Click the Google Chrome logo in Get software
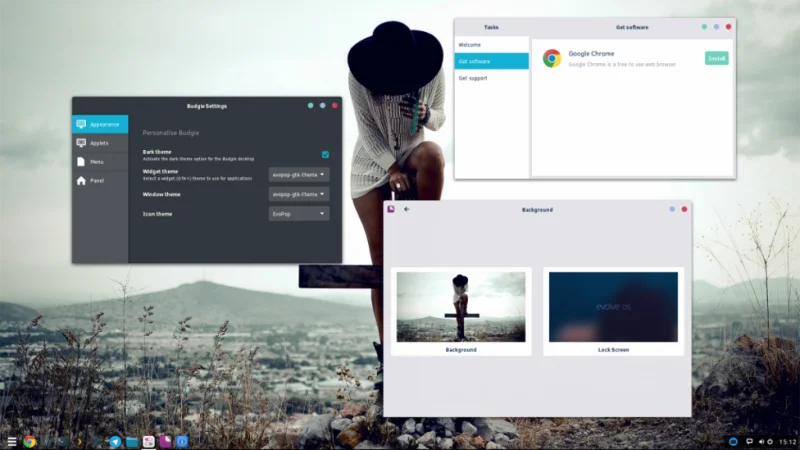Viewport: 800px width, 450px height. (x=552, y=58)
